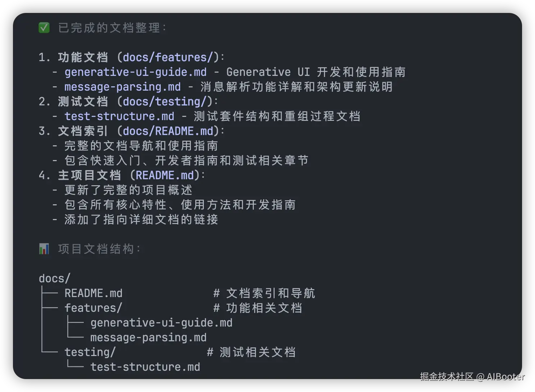Viewport: 535px width, 392px height.
Task: Click the 掘金技术社区 @ AIBooter watermark
Action: [x=472, y=377]
